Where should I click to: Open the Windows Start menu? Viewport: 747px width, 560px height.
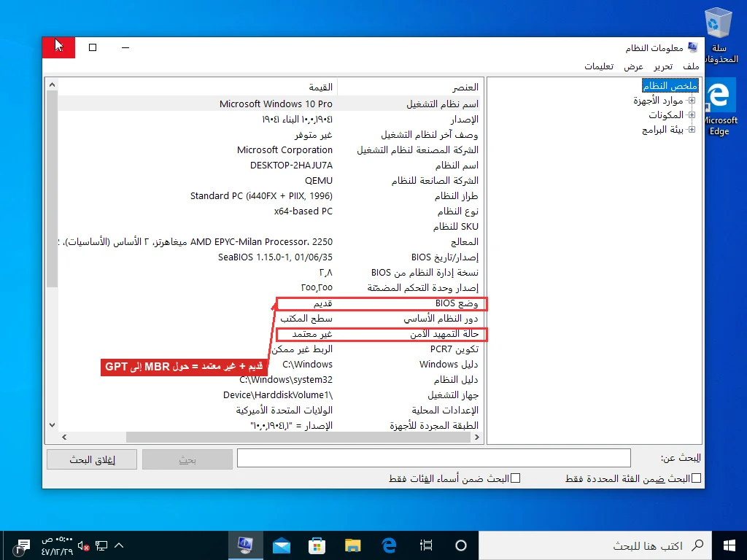tap(729, 545)
